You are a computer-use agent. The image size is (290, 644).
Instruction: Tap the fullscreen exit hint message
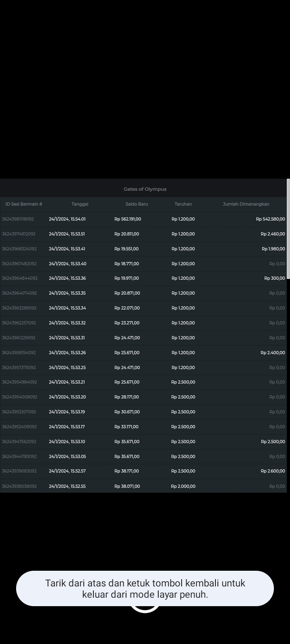145,588
